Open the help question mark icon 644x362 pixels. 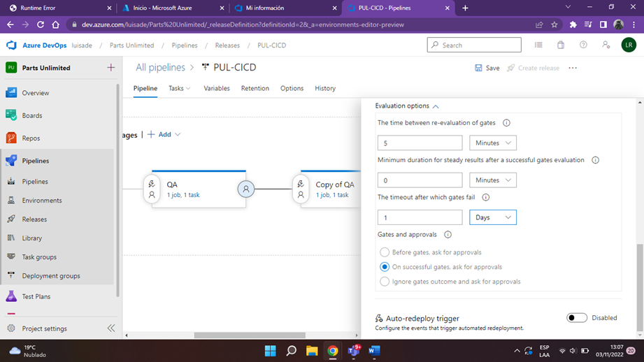[583, 45]
